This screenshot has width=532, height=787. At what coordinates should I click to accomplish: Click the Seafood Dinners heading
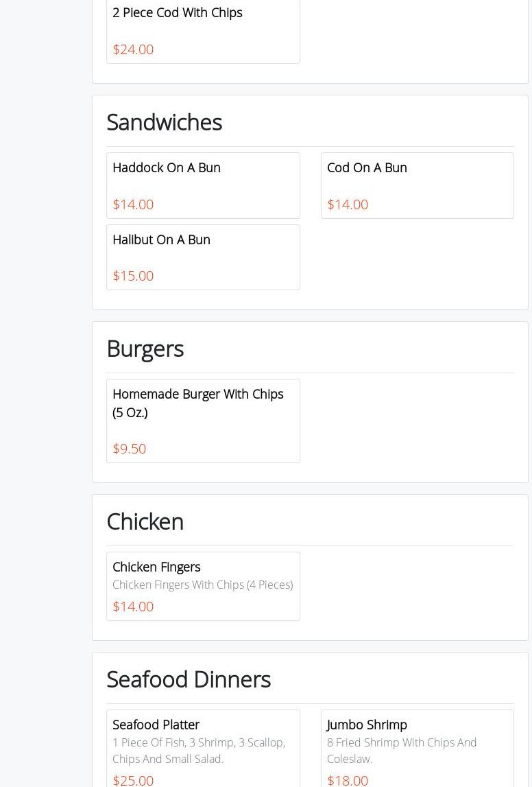click(189, 679)
